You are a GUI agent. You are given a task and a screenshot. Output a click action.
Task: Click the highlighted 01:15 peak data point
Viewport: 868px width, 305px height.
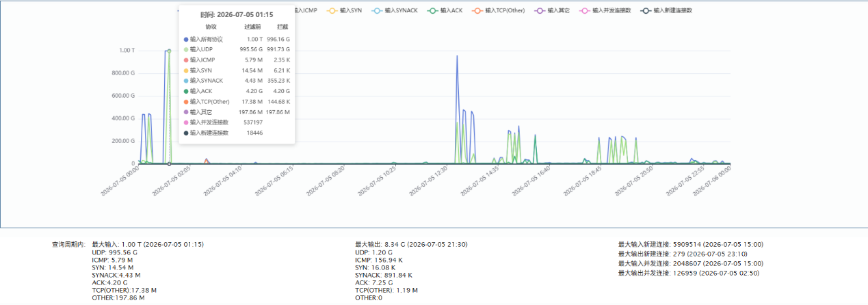[169, 51]
